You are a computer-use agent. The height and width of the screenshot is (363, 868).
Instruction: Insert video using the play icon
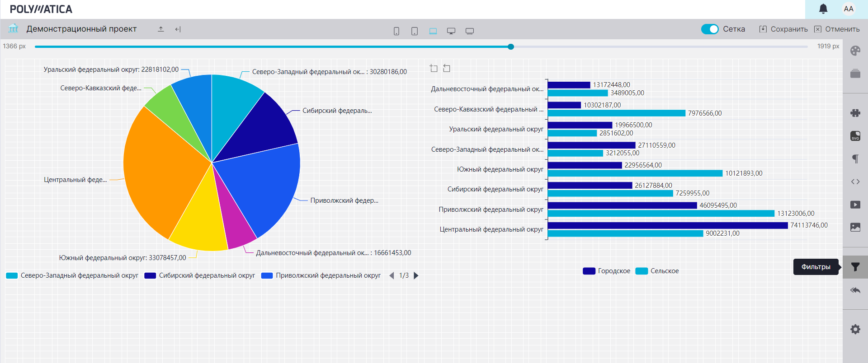pos(855,205)
